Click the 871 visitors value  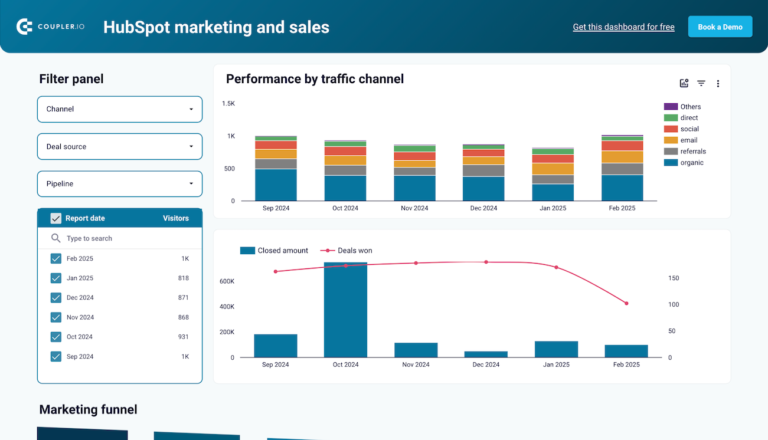pos(183,298)
